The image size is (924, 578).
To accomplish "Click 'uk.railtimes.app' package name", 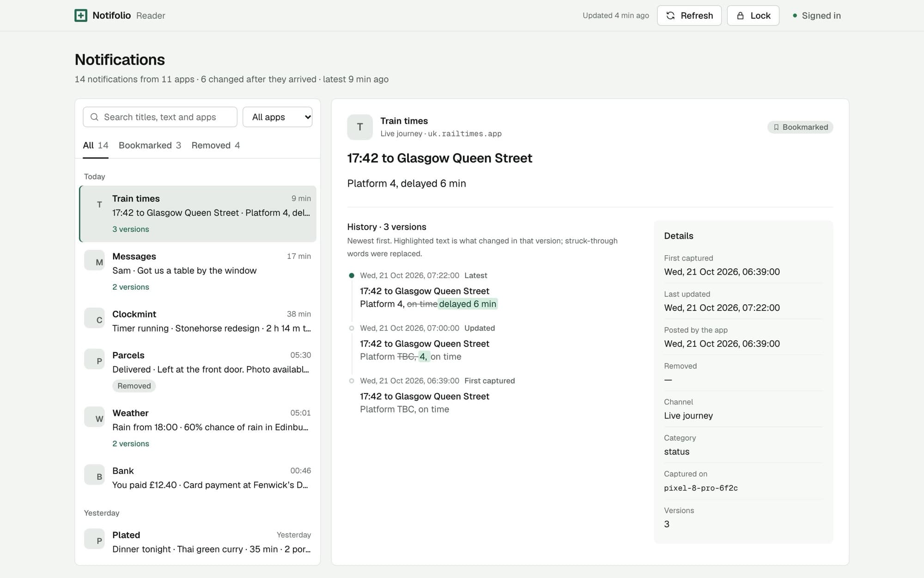I will 465,134.
